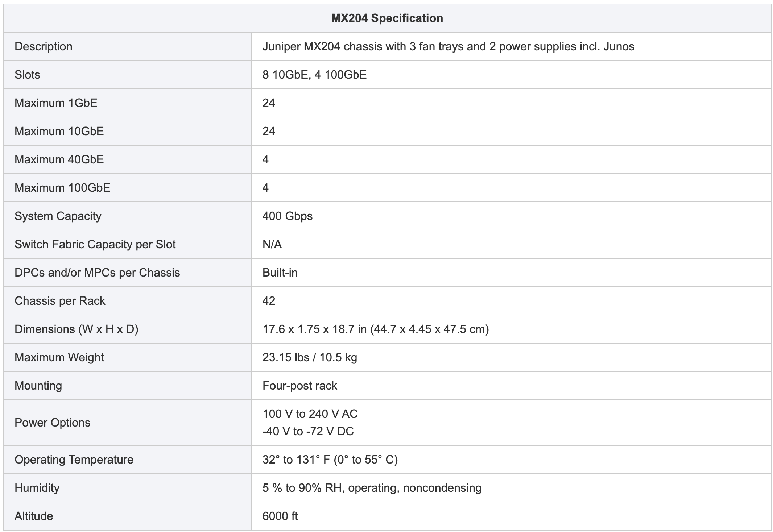The image size is (773, 532).
Task: Click the MX204 Specification table header
Action: point(387,18)
